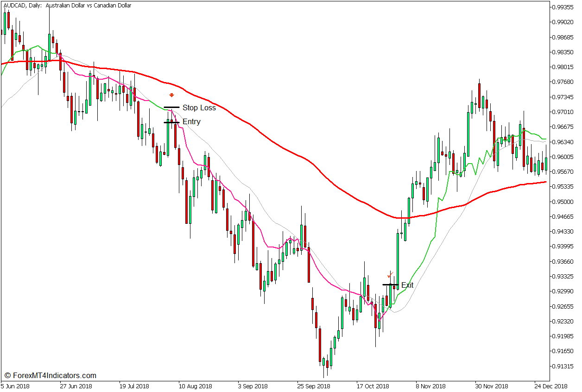Click the Stop Loss horizontal level line
Screen dimensions: 582x392
pos(172,107)
